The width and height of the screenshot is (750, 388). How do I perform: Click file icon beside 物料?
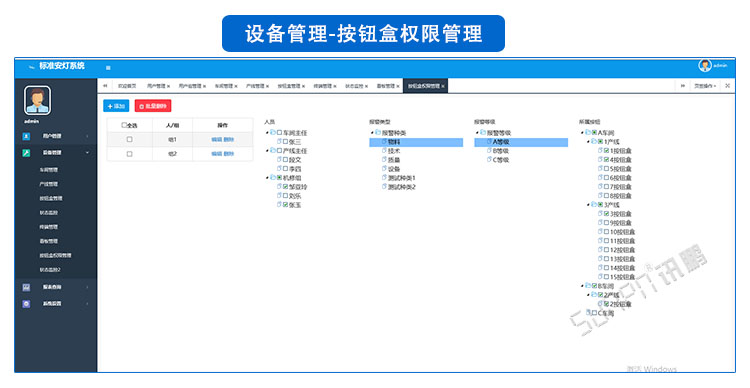coord(384,142)
